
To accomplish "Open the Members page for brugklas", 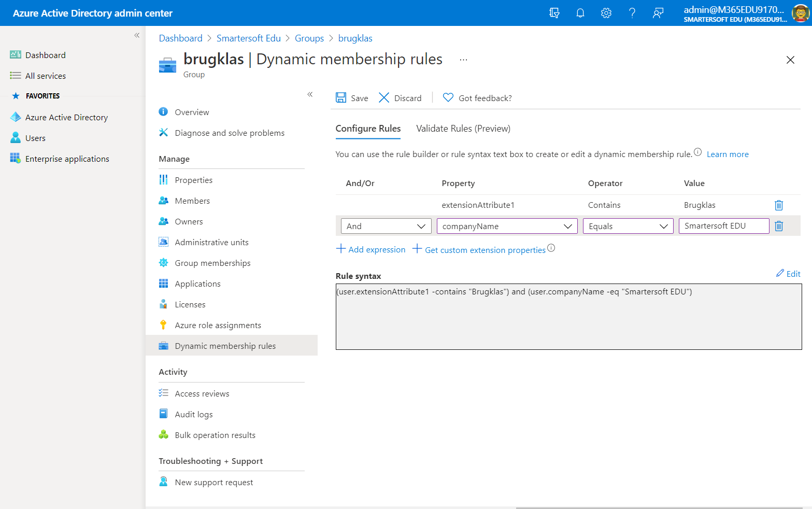I will 192,201.
